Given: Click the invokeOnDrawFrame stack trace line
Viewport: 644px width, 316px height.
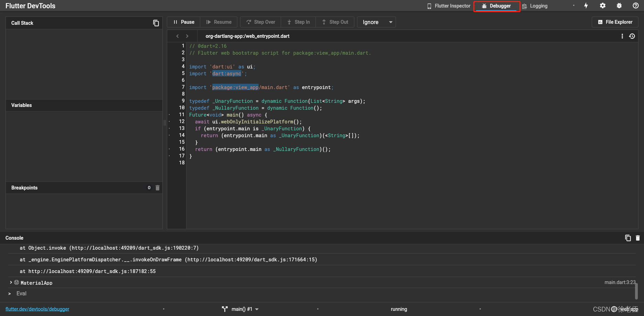Looking at the screenshot, I should coord(168,260).
